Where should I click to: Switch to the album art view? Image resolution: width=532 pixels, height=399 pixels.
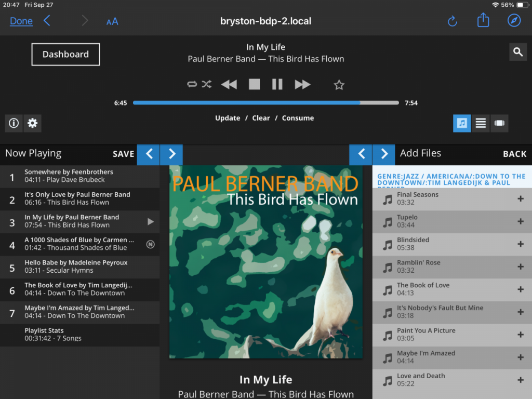click(462, 123)
